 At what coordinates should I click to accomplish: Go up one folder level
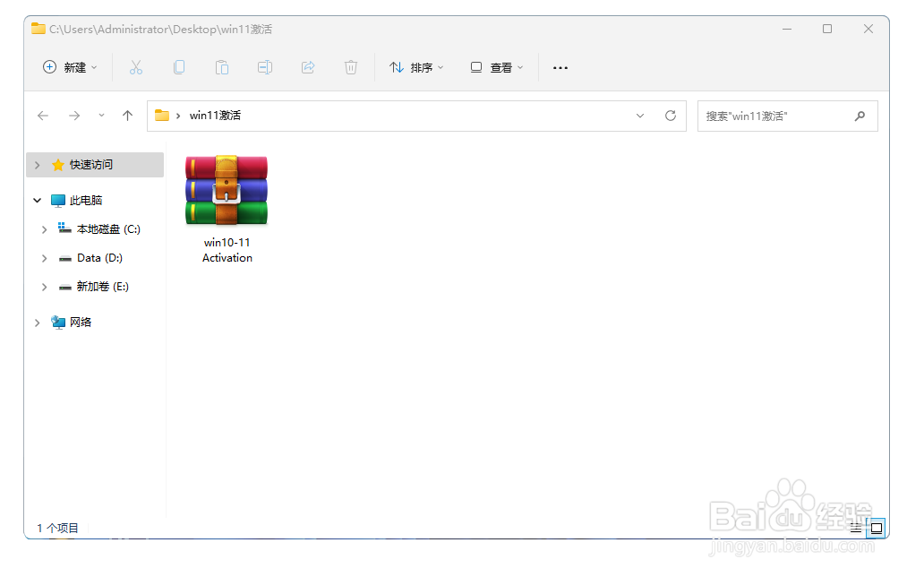pos(127,116)
